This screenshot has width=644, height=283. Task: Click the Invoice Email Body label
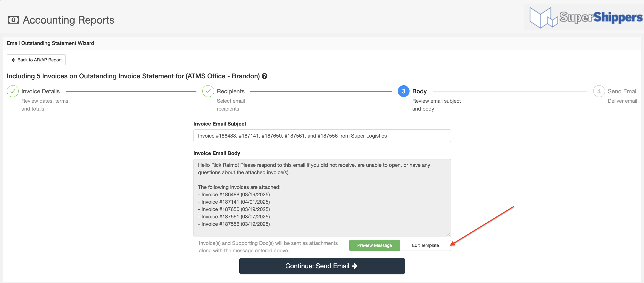217,153
